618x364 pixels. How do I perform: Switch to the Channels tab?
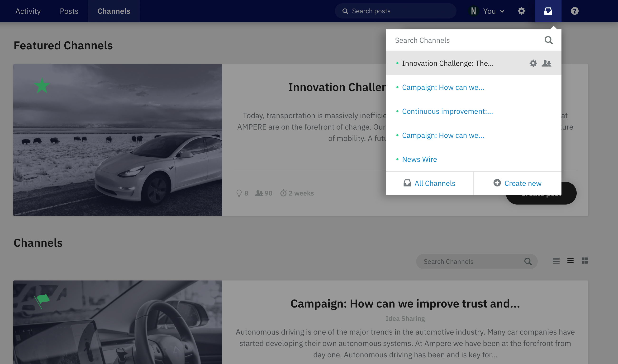tap(114, 11)
